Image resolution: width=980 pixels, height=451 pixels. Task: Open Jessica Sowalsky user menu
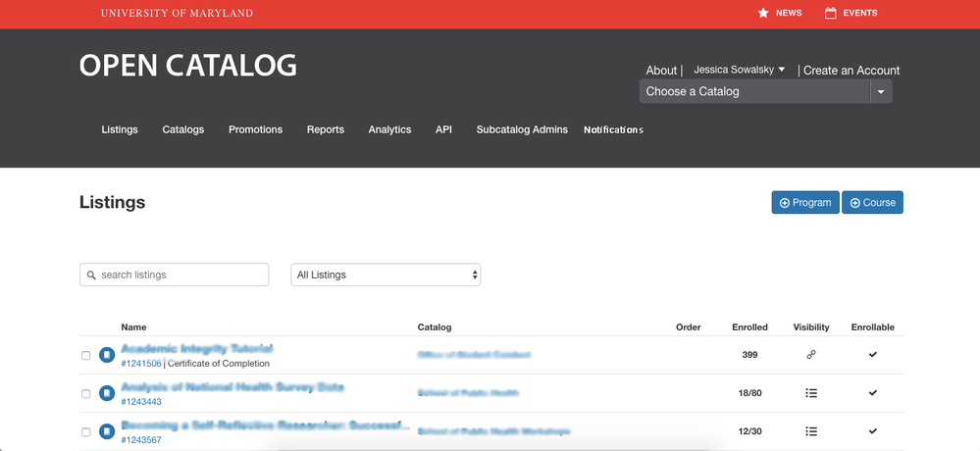pos(740,70)
